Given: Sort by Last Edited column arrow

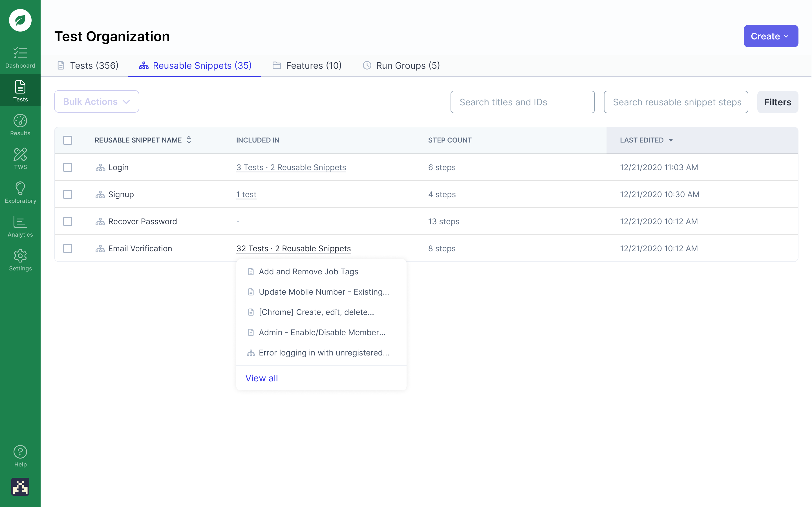Looking at the screenshot, I should (671, 140).
